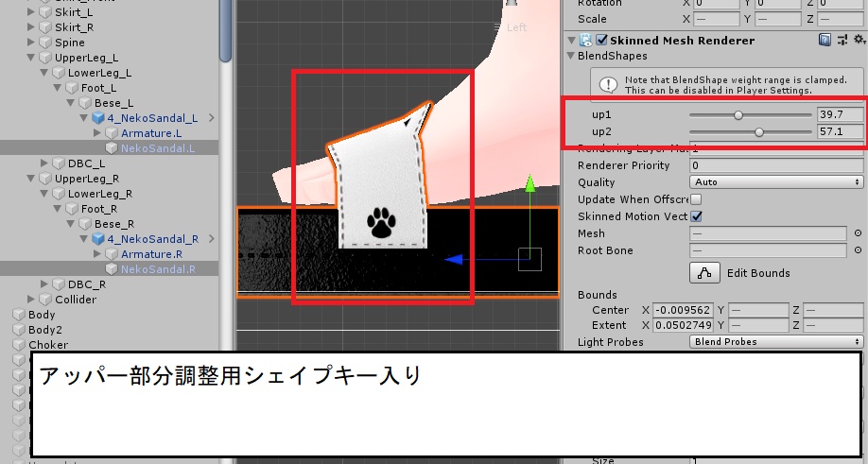Click the cube icon next to Spine
This screenshot has height=464, width=868.
tap(46, 43)
